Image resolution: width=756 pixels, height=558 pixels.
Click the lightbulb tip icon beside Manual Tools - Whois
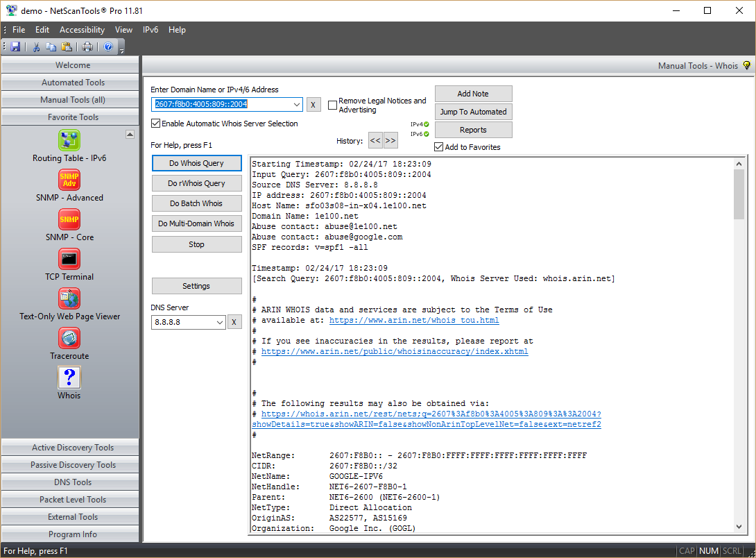[747, 65]
